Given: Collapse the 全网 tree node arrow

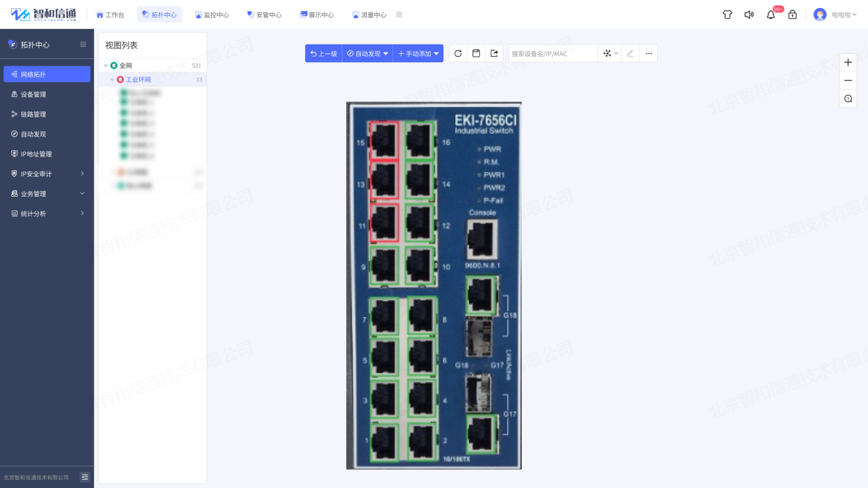Looking at the screenshot, I should (x=105, y=66).
